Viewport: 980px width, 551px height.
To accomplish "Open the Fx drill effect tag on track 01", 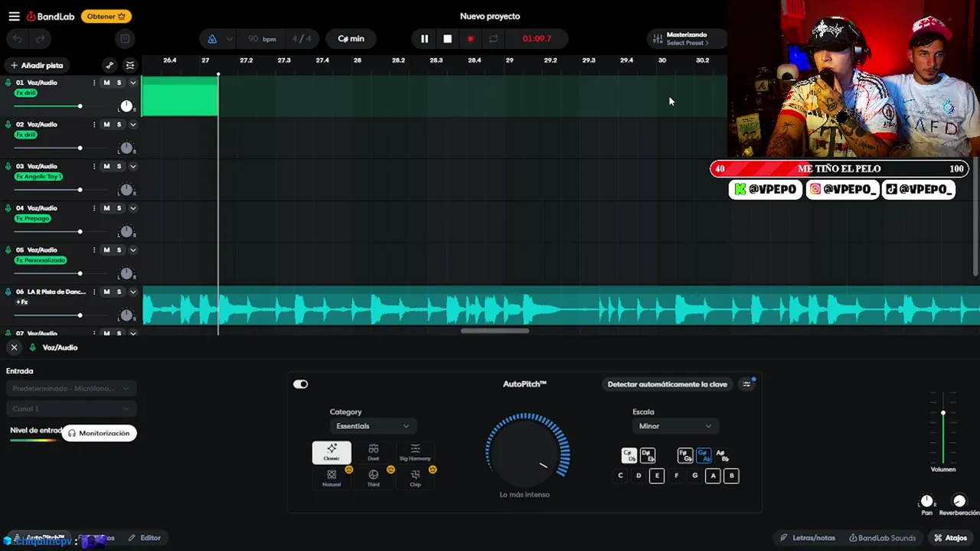I will 27,93.
